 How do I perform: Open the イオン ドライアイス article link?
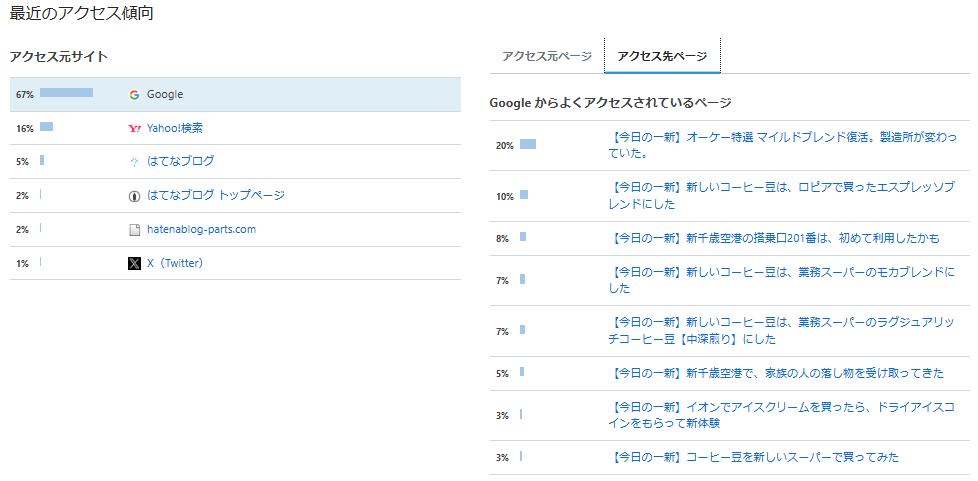click(782, 415)
